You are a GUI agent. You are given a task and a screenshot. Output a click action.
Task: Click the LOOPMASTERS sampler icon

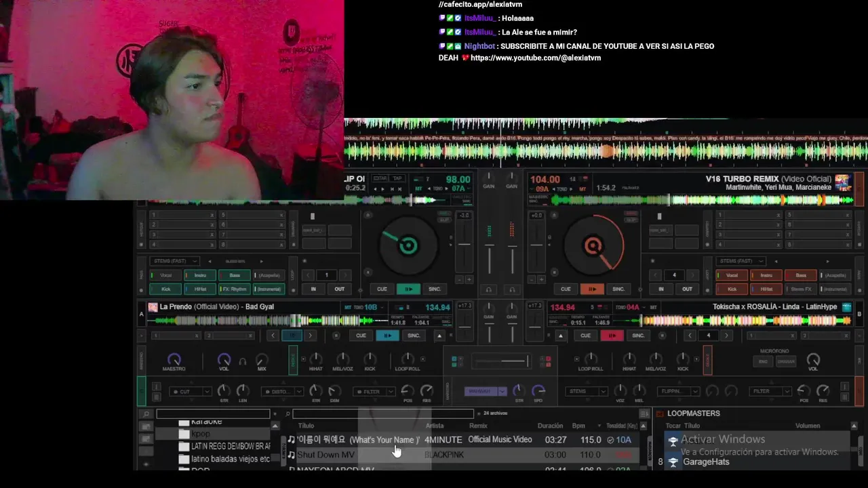pyautogui.click(x=660, y=413)
